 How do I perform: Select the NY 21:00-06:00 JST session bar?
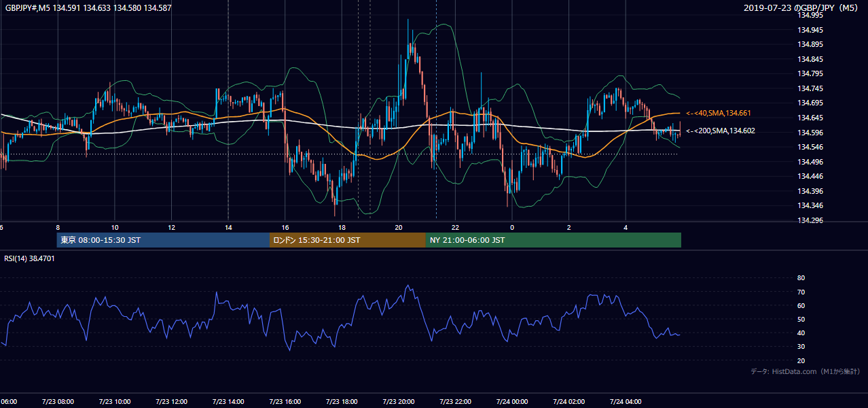click(x=554, y=240)
